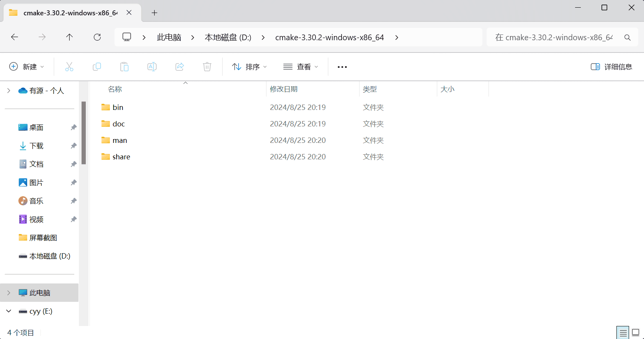Viewport: 644px width, 339px height.
Task: Click the doc folder icon
Action: coord(106,124)
